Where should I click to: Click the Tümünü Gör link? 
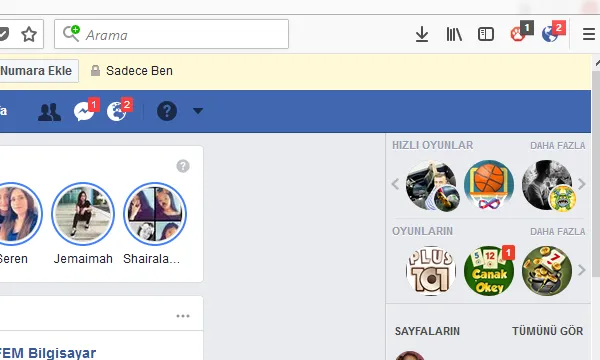coord(548,331)
